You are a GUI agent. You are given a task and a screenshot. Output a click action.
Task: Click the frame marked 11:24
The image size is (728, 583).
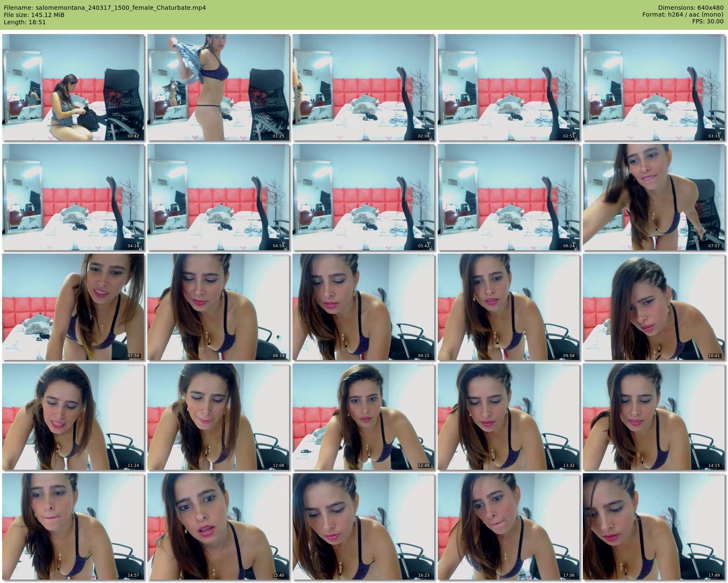[73, 417]
